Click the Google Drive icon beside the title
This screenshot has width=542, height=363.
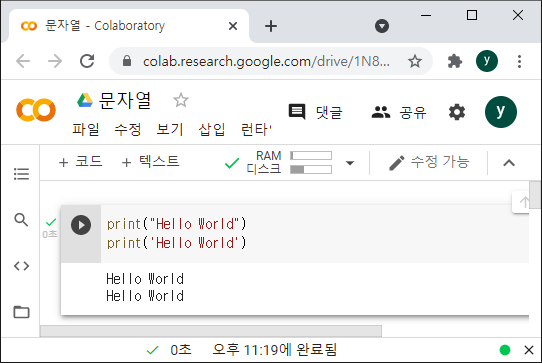pyautogui.click(x=85, y=101)
